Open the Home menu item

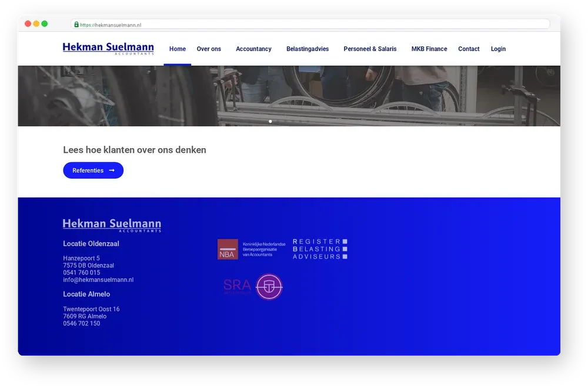pos(178,49)
